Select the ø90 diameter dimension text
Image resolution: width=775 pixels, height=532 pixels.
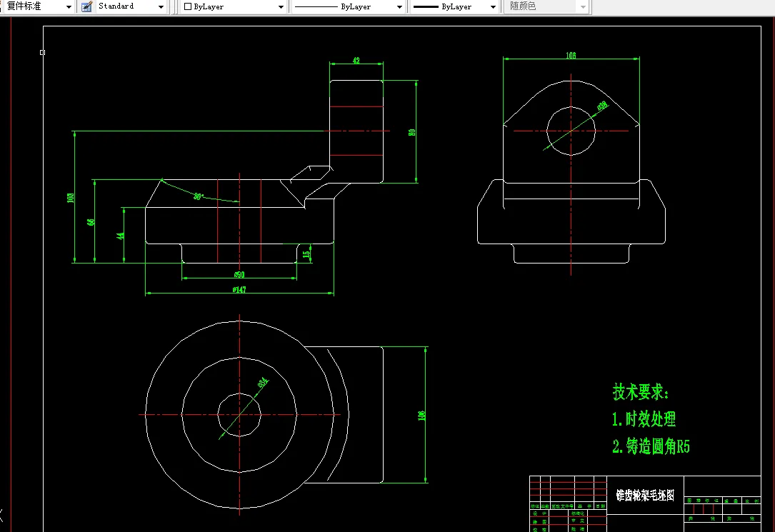point(239,274)
